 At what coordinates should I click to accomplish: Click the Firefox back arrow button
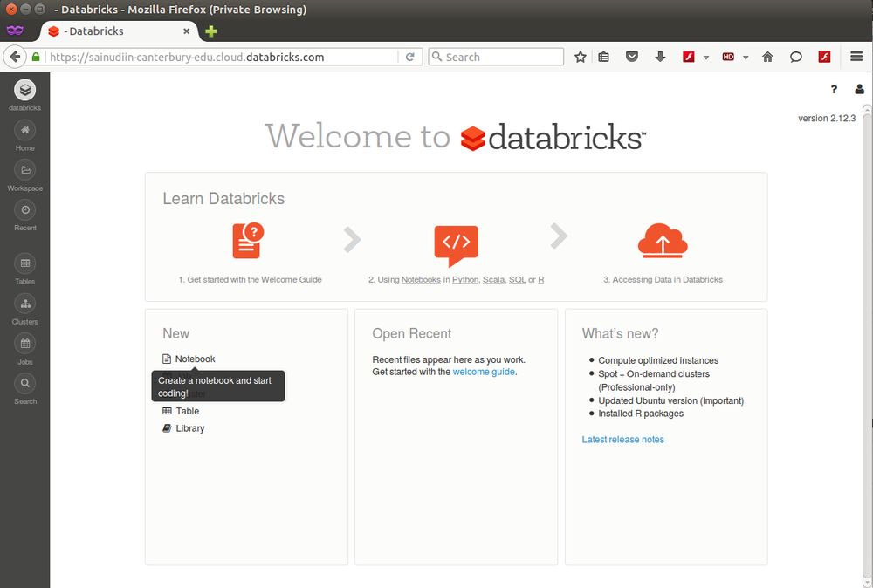(x=15, y=57)
